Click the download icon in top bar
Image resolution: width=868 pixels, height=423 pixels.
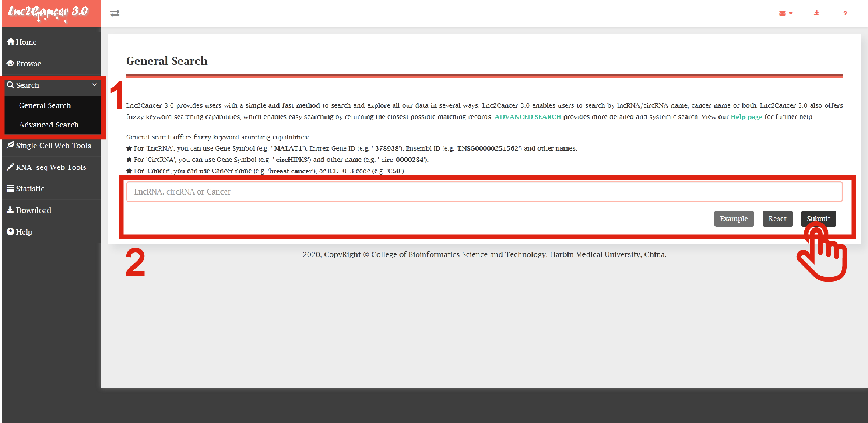coord(816,13)
